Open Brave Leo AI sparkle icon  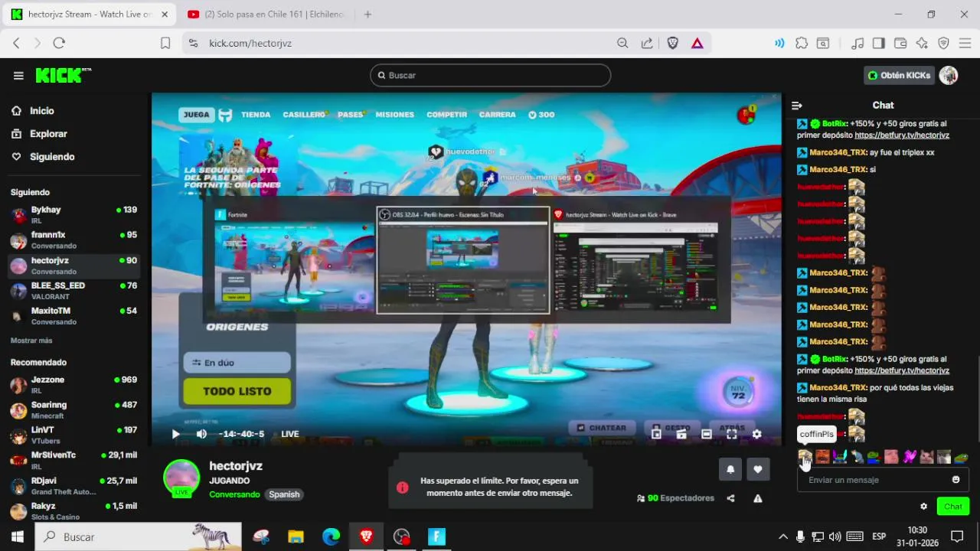click(922, 44)
